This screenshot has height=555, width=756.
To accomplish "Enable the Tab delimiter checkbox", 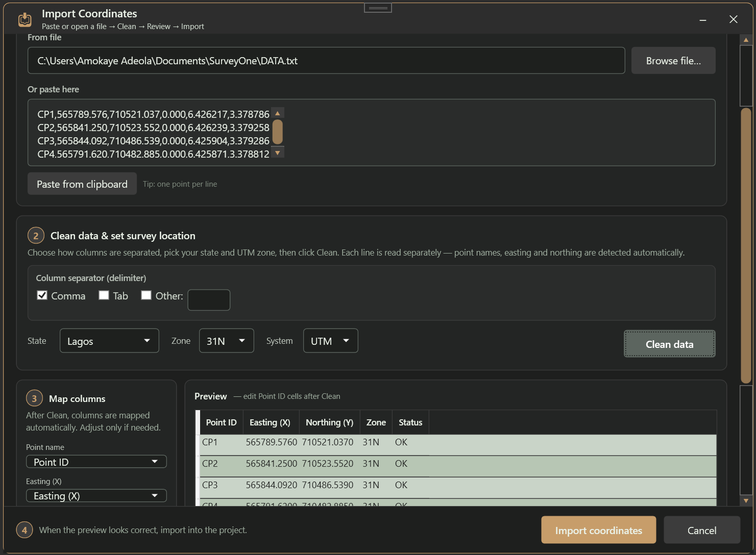I will pos(104,295).
